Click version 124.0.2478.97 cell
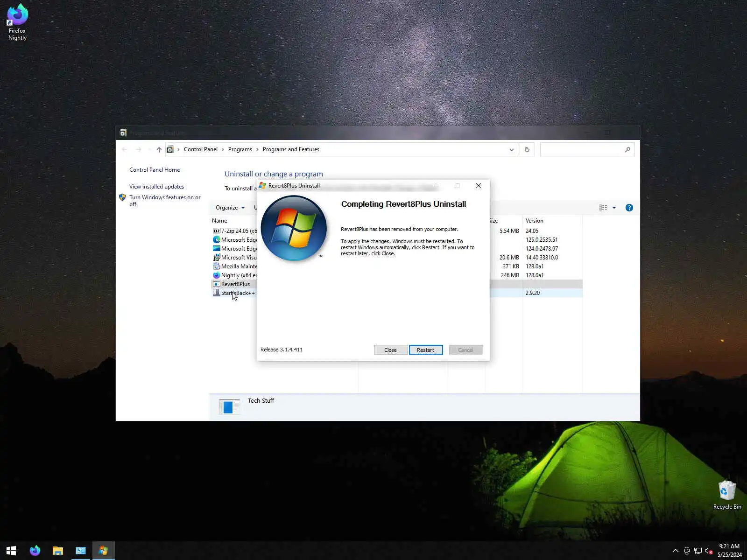 click(x=542, y=249)
